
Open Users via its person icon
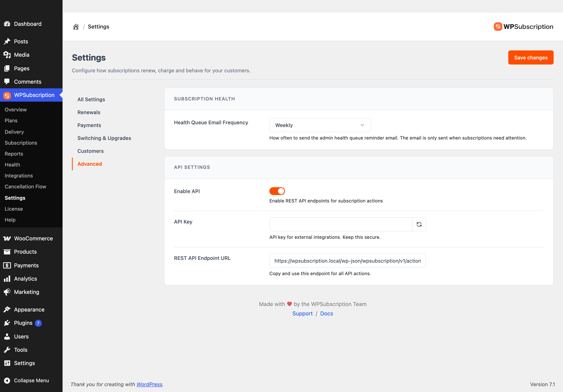tap(7, 337)
